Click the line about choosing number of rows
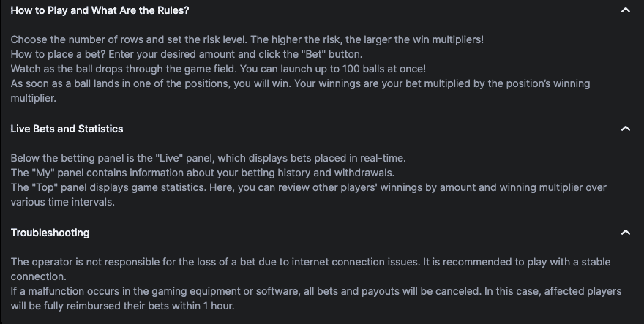Viewport: 644px width, 324px height. [x=247, y=39]
